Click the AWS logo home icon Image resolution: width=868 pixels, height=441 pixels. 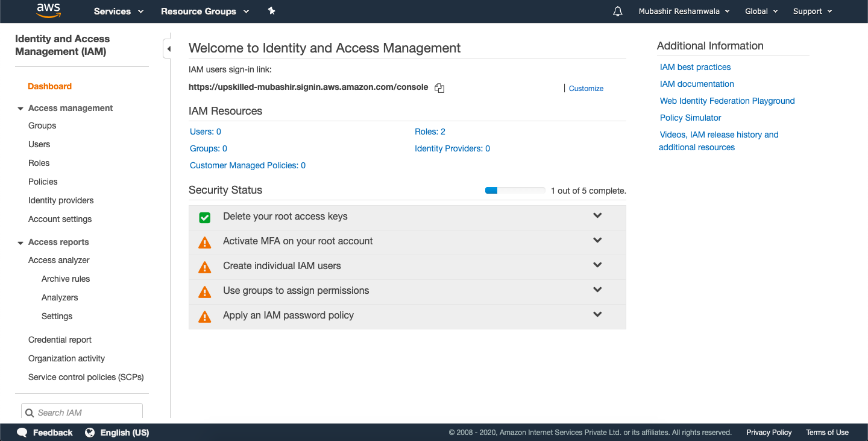(48, 11)
